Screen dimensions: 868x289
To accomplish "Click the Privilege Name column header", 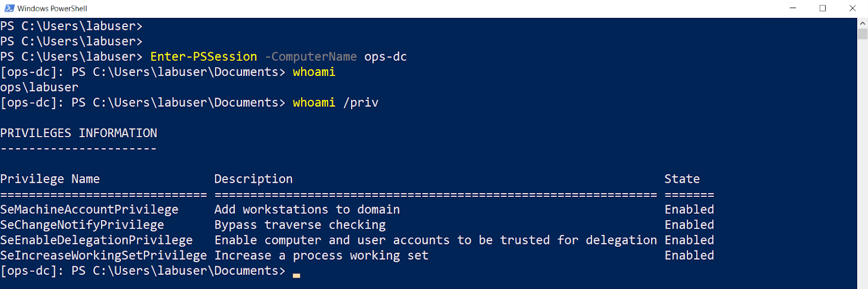I will click(50, 179).
